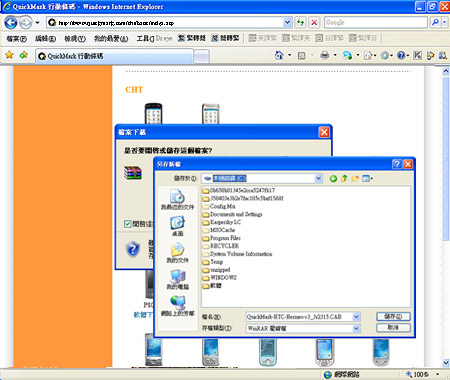Select the QuickMark browser tab

pos(114,56)
